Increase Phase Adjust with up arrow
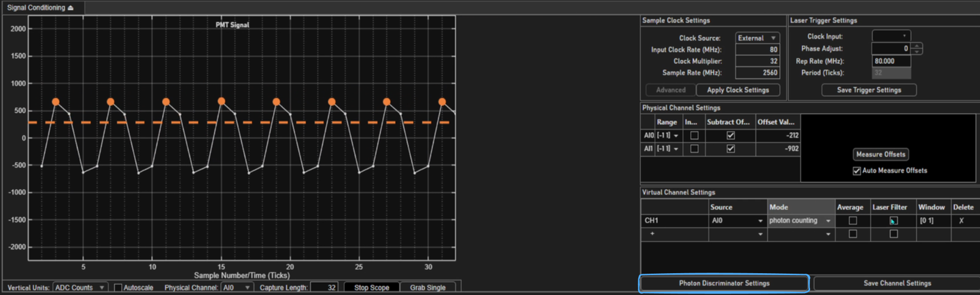This screenshot has height=295, width=980. 917,46
